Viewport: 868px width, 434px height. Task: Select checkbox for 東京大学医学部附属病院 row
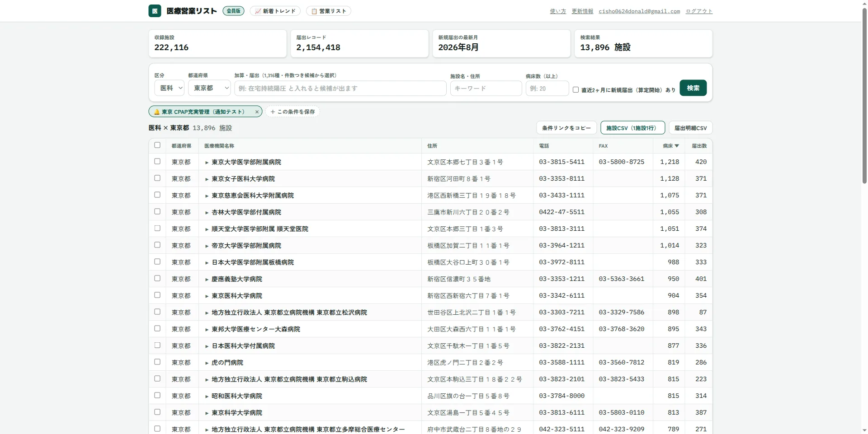pyautogui.click(x=157, y=161)
